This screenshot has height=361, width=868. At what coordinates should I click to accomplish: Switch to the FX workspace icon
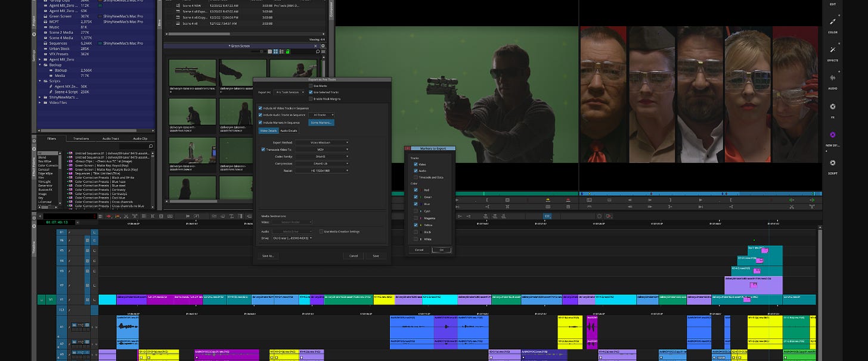click(x=833, y=106)
